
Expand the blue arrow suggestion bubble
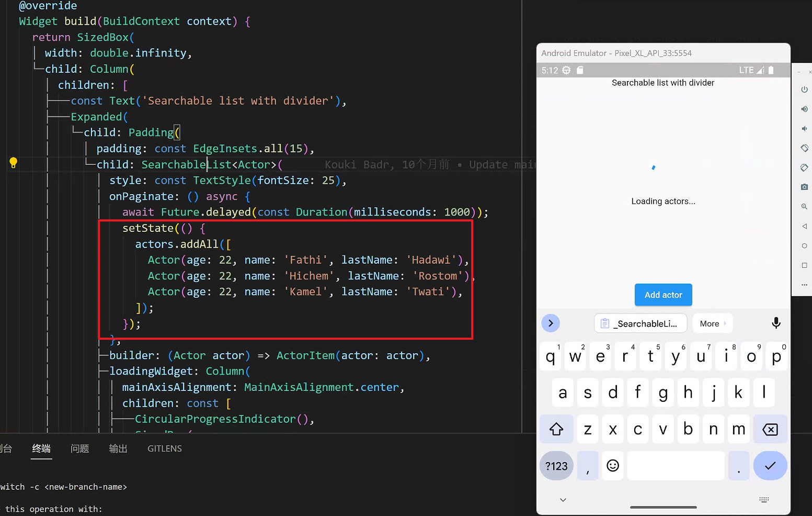pos(550,323)
